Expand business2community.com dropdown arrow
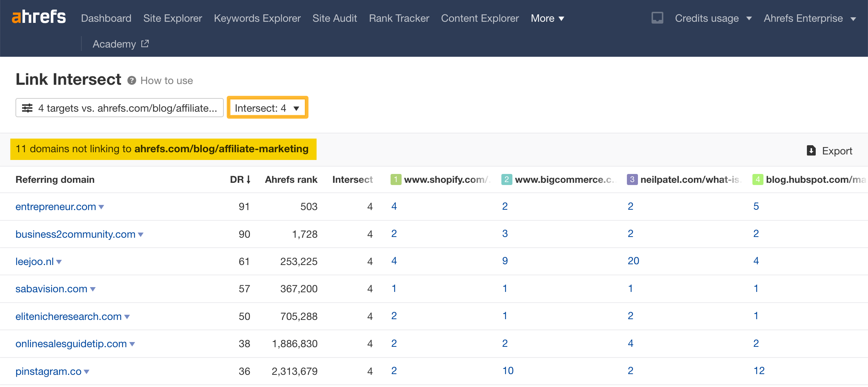868x387 pixels. pos(140,235)
